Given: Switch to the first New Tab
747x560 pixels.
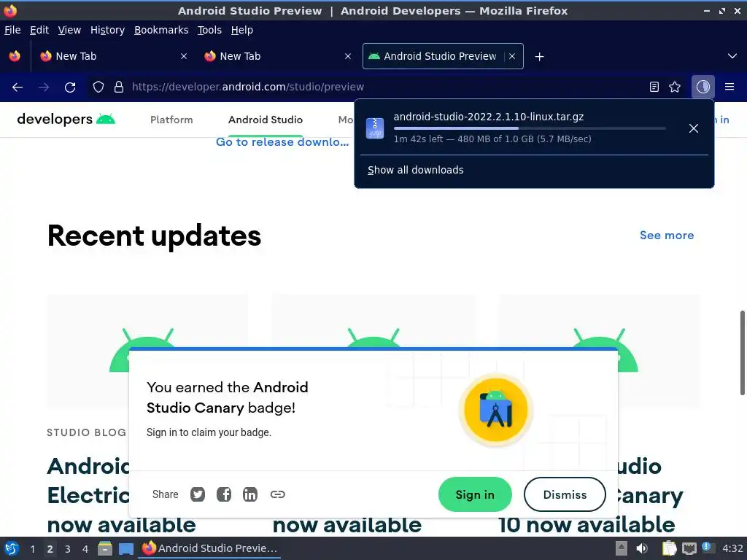Looking at the screenshot, I should 115,56.
